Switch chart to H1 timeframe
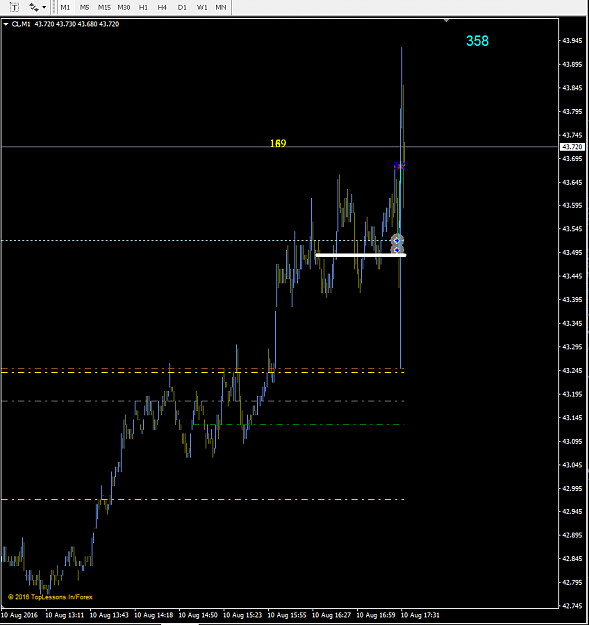The image size is (589, 625). [x=143, y=7]
